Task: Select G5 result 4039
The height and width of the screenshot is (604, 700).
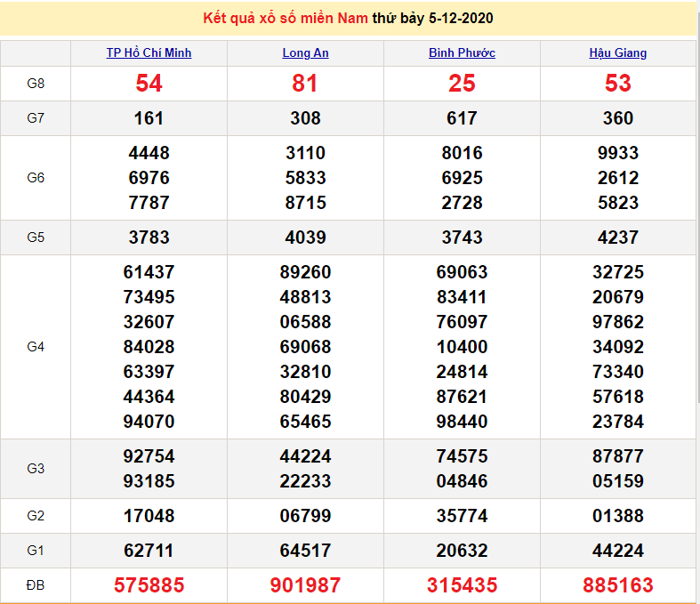Action: coord(305,238)
